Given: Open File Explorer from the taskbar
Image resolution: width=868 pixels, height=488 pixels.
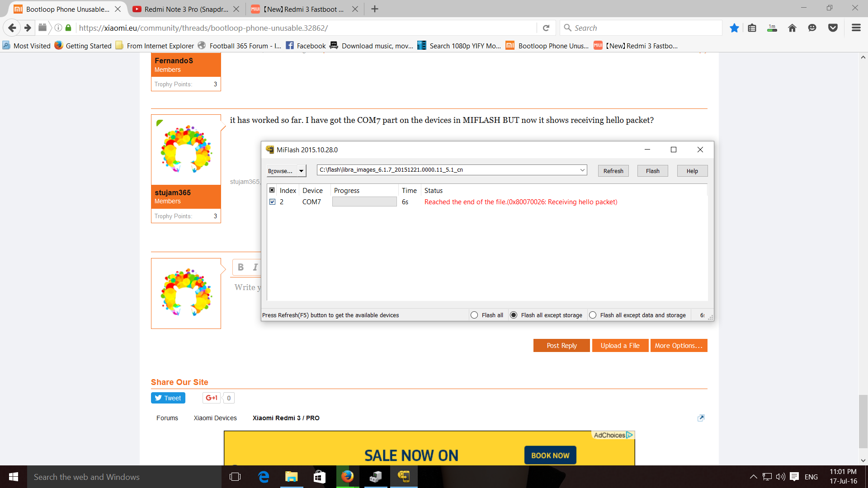Looking at the screenshot, I should (292, 477).
